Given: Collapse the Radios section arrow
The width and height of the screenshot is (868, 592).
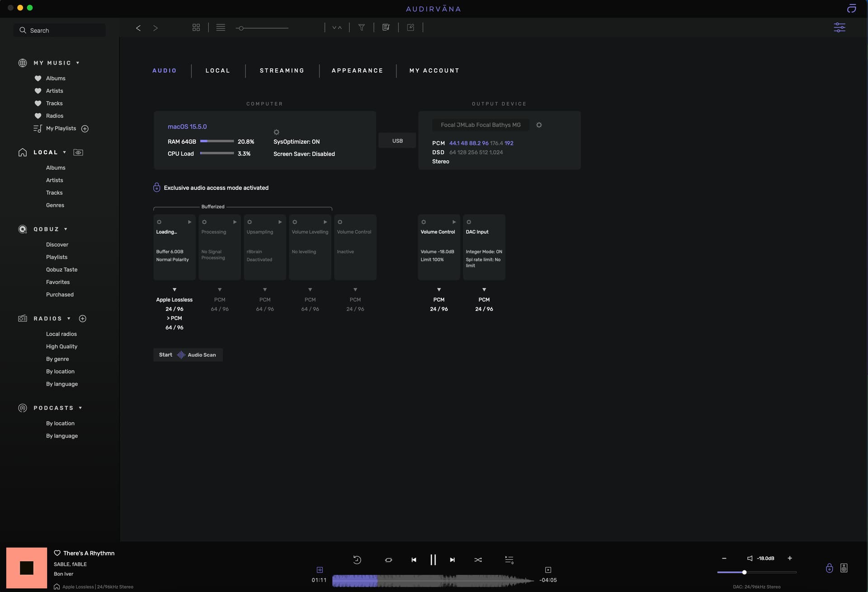Looking at the screenshot, I should click(x=69, y=319).
